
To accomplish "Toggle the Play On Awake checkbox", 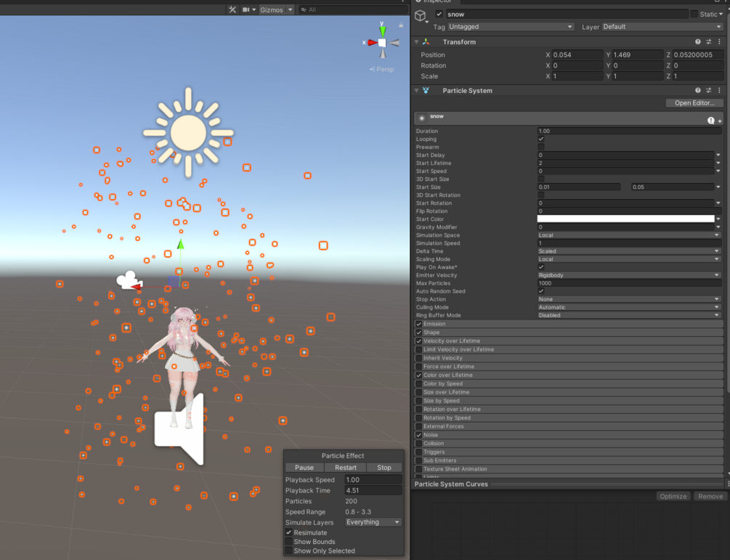I will pos(541,267).
